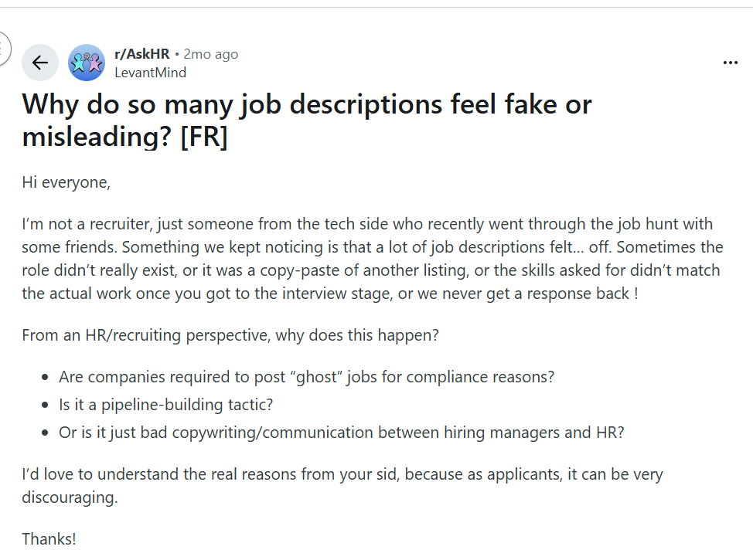The width and height of the screenshot is (753, 560).
Task: Open LevantMind's user profile
Action: tap(150, 73)
